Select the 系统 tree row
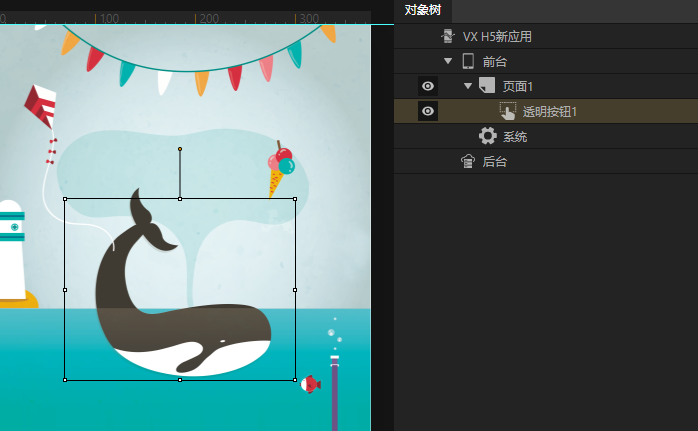Viewport: 698px width, 431px height. (546, 136)
